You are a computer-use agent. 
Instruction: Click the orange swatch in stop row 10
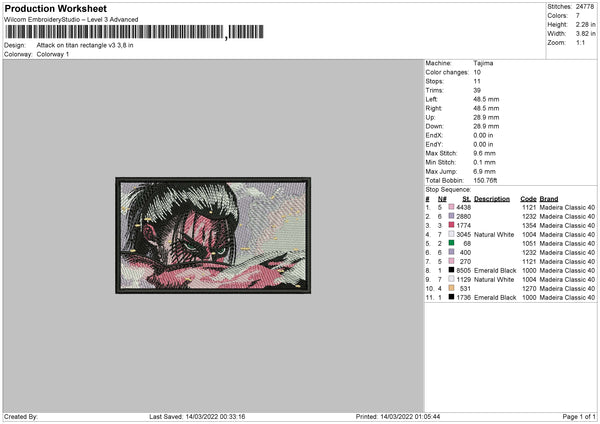coord(452,288)
